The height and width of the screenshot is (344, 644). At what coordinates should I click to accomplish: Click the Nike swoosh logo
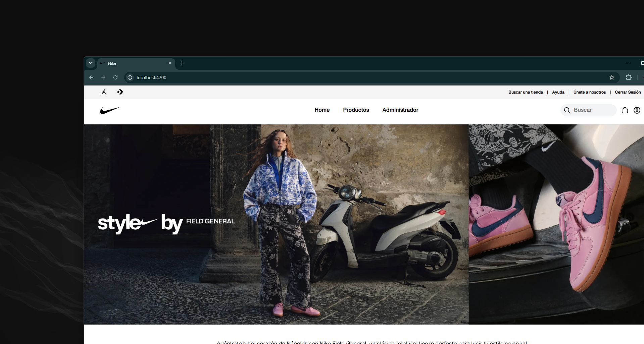[x=110, y=110]
